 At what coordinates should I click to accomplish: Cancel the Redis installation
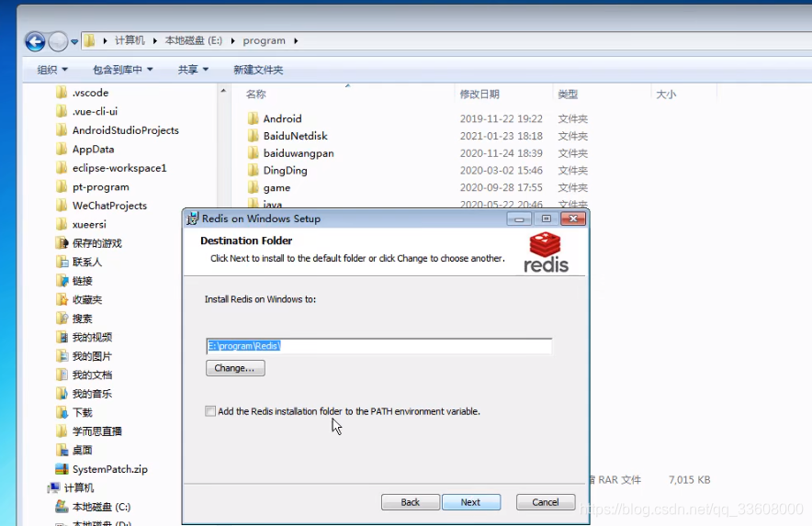pyautogui.click(x=546, y=502)
